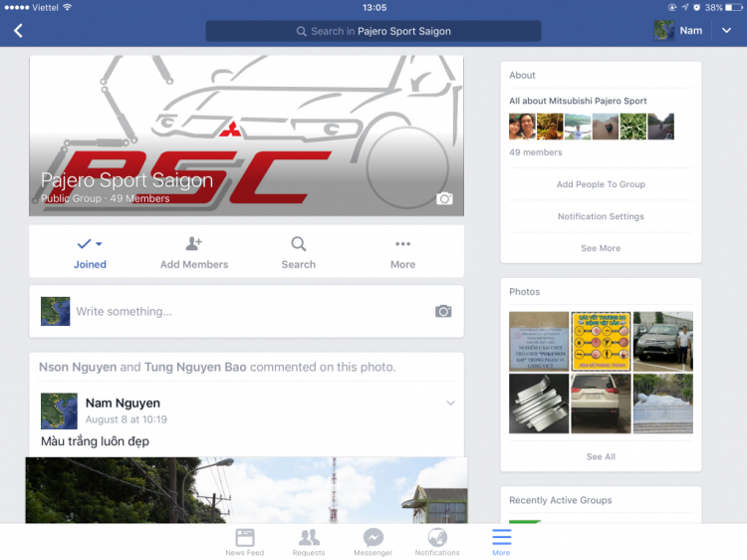Click See All photos
Screen dimensions: 747x560
(x=601, y=456)
